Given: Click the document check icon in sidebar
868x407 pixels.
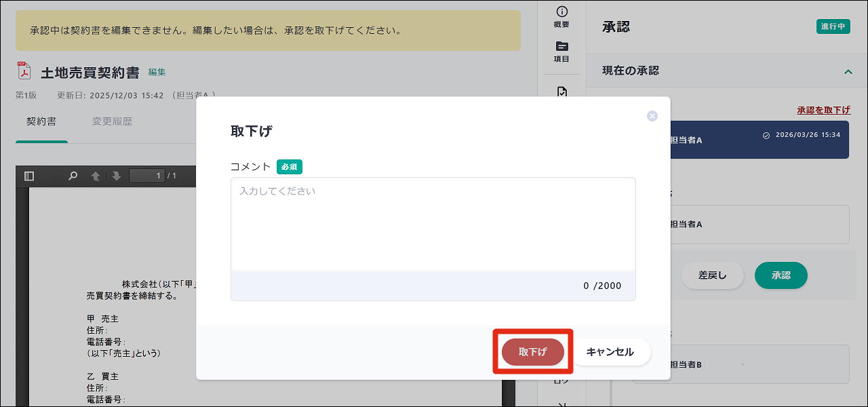Looking at the screenshot, I should tap(561, 92).
